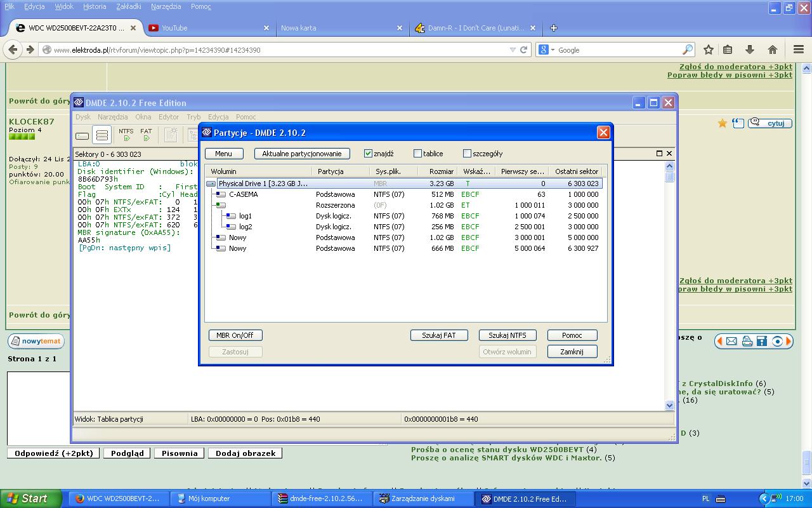Close the DMDE sector pane

tap(669, 154)
